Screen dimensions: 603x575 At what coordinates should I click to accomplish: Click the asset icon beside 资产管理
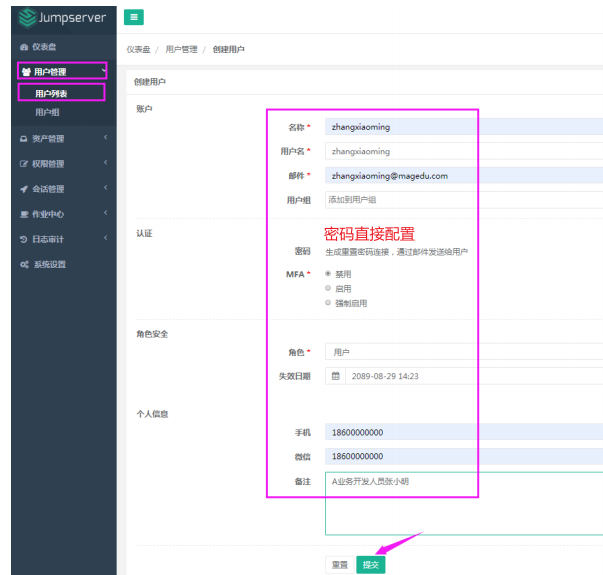coord(24,138)
